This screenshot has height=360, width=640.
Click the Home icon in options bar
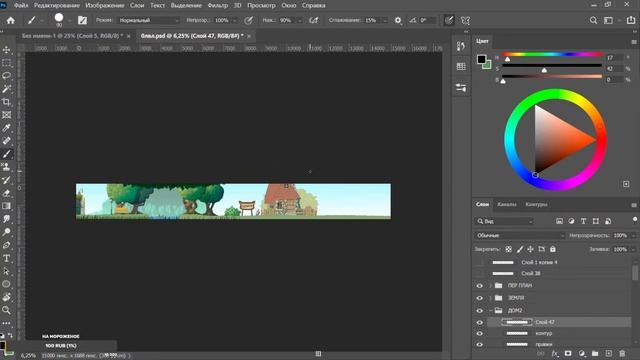[x=11, y=20]
